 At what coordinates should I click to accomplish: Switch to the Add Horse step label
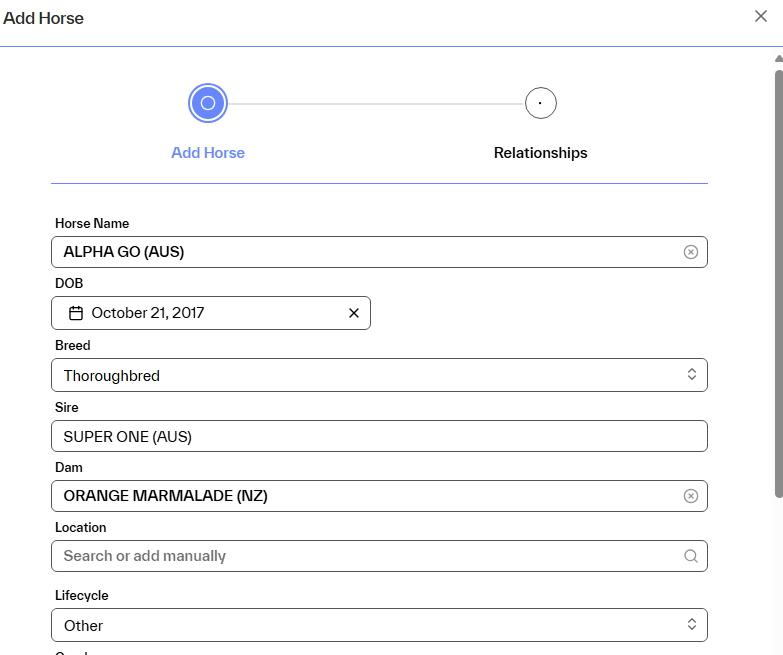click(x=208, y=153)
